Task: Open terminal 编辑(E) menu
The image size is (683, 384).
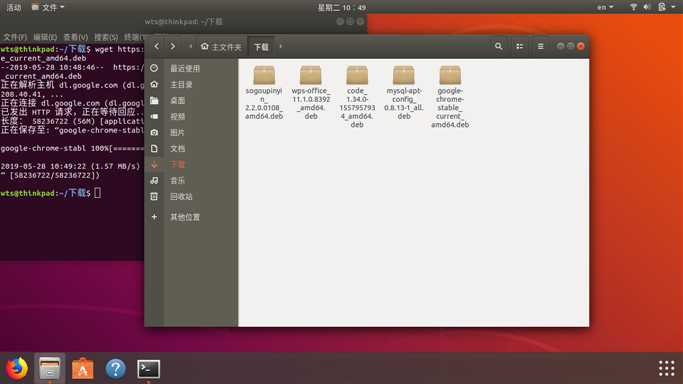Action: coord(45,37)
